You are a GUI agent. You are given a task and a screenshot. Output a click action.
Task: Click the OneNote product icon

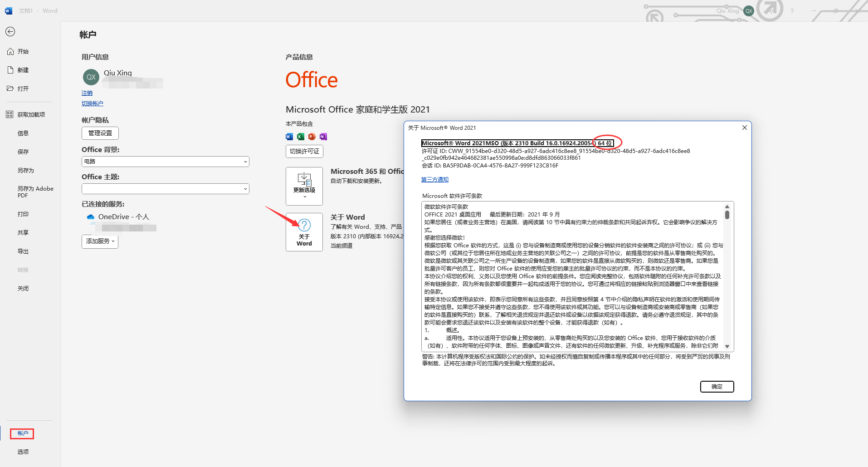coord(323,137)
